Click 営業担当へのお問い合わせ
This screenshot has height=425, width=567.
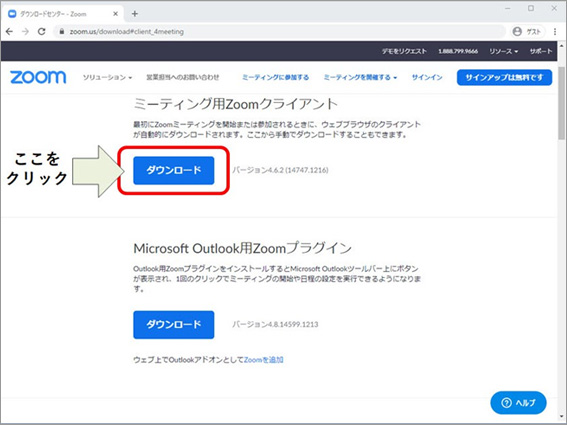click(x=183, y=77)
